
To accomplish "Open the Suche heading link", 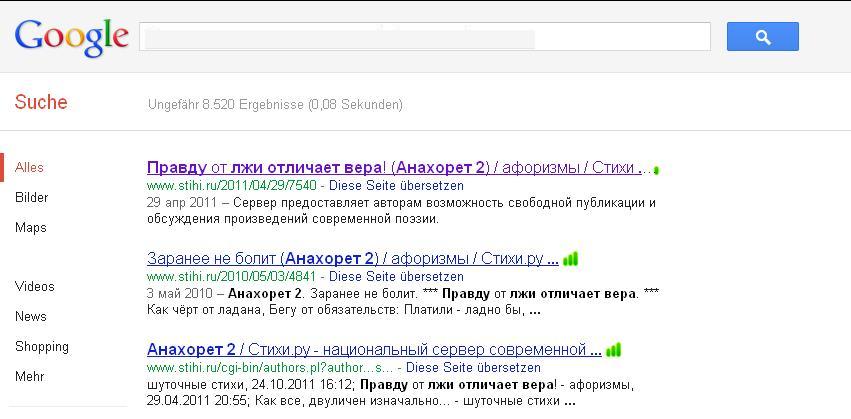I will tap(41, 102).
